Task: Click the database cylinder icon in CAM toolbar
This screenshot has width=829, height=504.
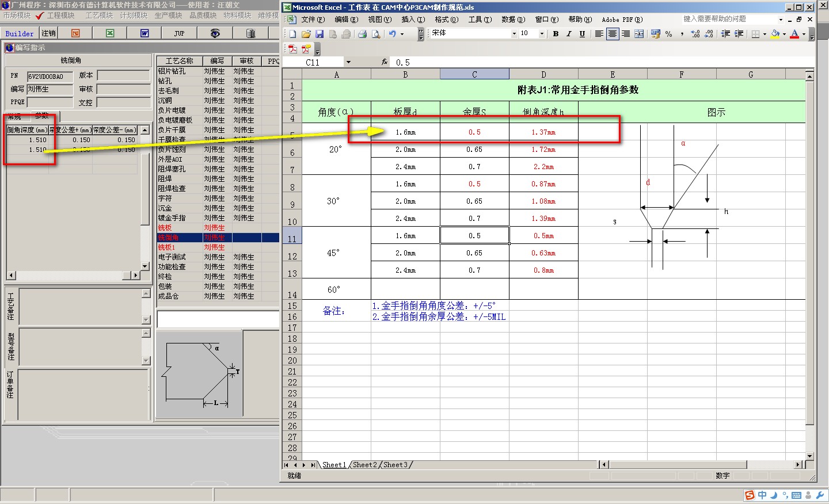Action: tap(250, 33)
